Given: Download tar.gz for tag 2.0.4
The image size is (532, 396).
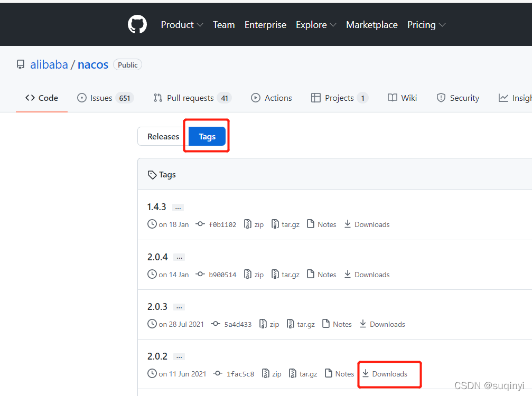Looking at the screenshot, I should [x=285, y=274].
